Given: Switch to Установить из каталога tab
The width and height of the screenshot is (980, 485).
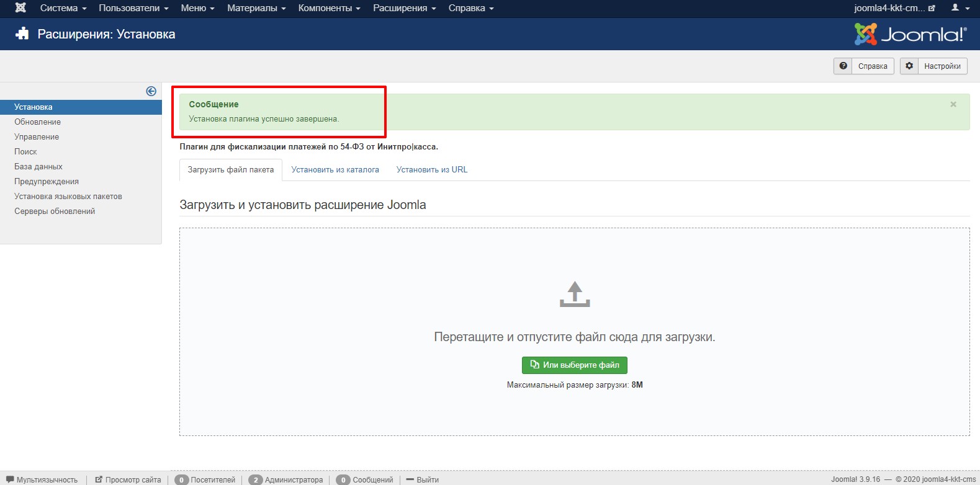Looking at the screenshot, I should (x=335, y=170).
